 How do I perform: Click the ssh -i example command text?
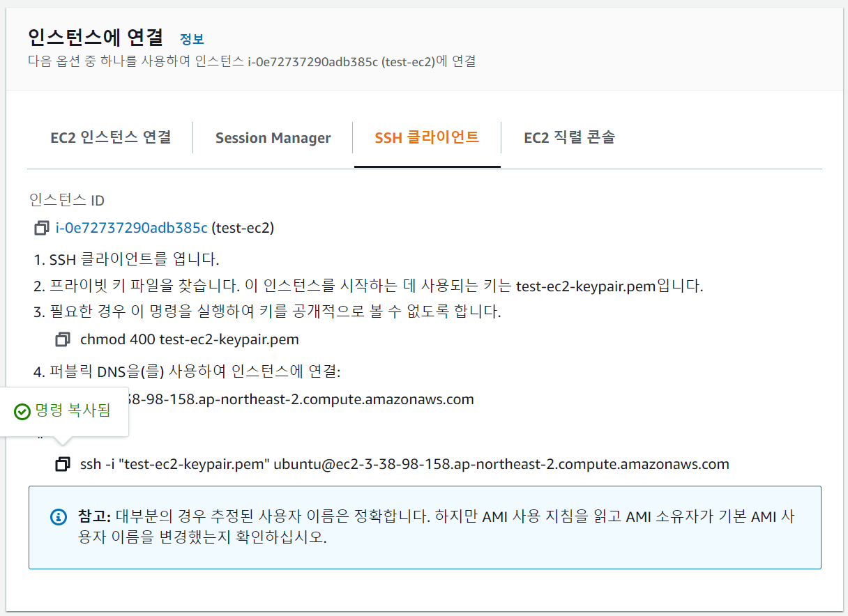404,463
